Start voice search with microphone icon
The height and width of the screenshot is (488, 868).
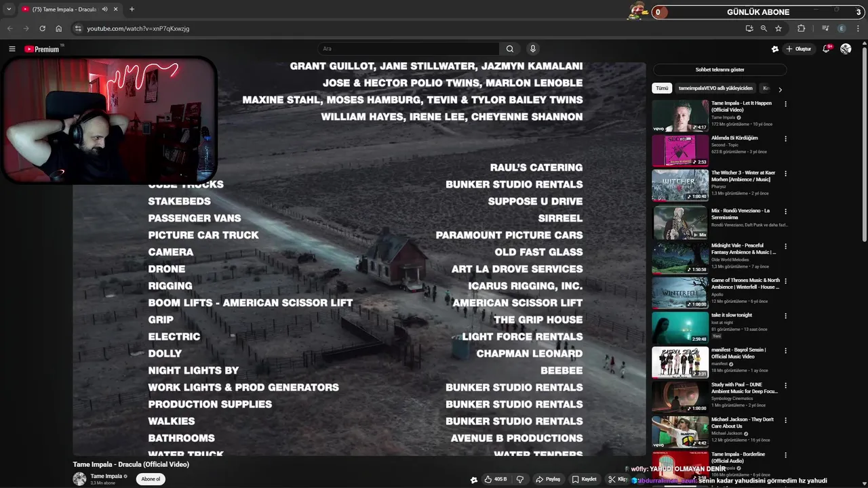[533, 49]
